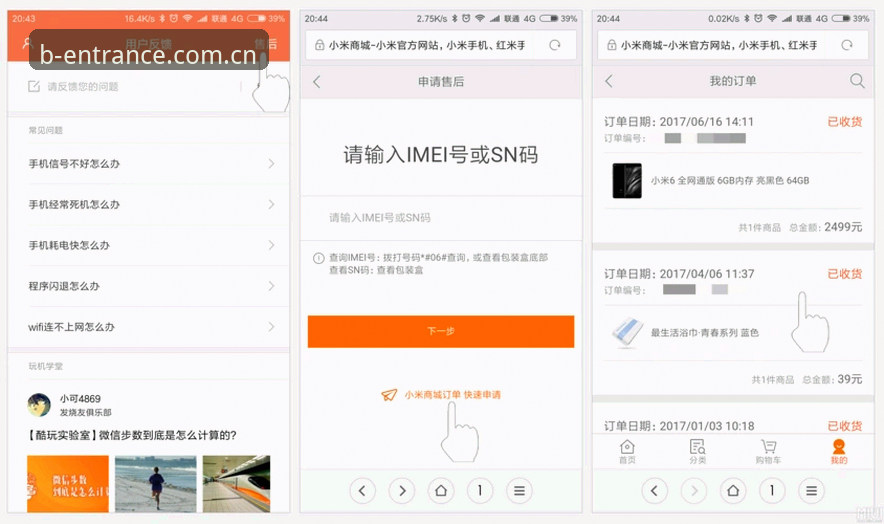This screenshot has width=884, height=524.
Task: Select 小米6 全网通版 6GB内存 product name
Action: pyautogui.click(x=730, y=180)
